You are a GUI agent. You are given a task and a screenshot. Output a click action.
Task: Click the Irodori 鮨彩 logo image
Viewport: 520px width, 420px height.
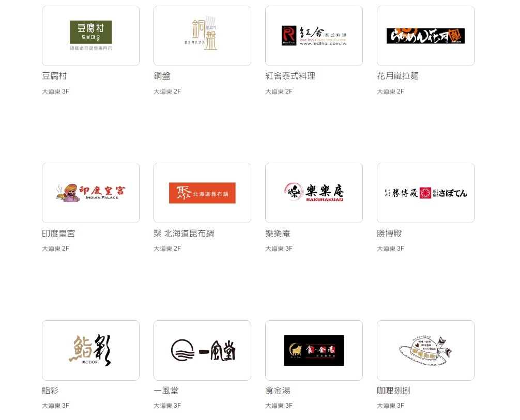tap(90, 350)
